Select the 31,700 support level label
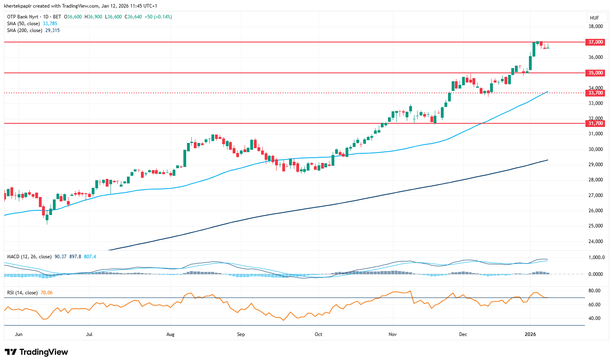Screen dimensions: 613x364 pyautogui.click(x=595, y=123)
